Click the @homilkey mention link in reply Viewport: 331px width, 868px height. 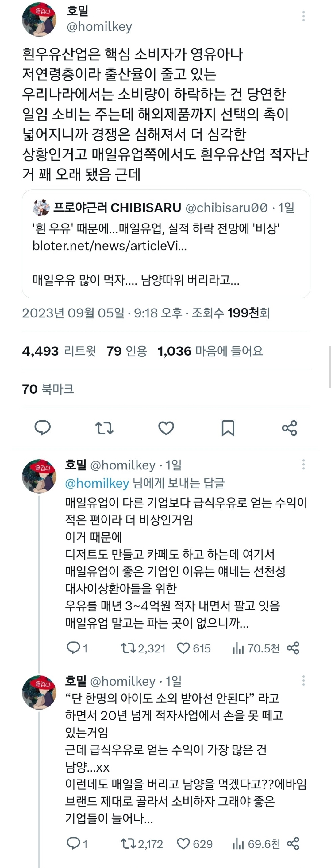point(97,483)
